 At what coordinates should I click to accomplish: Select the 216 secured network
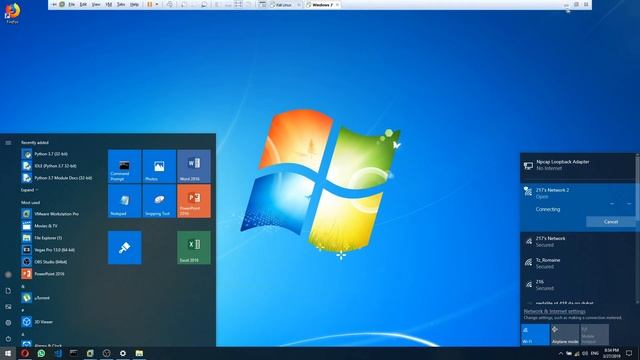click(578, 285)
